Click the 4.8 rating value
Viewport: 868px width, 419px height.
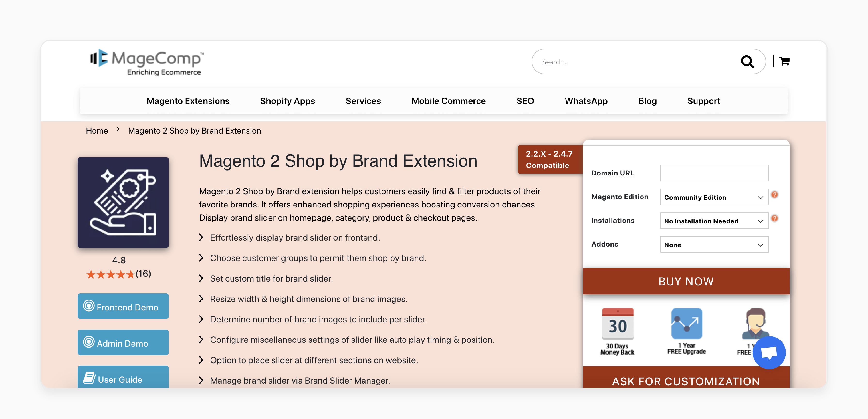pos(119,260)
